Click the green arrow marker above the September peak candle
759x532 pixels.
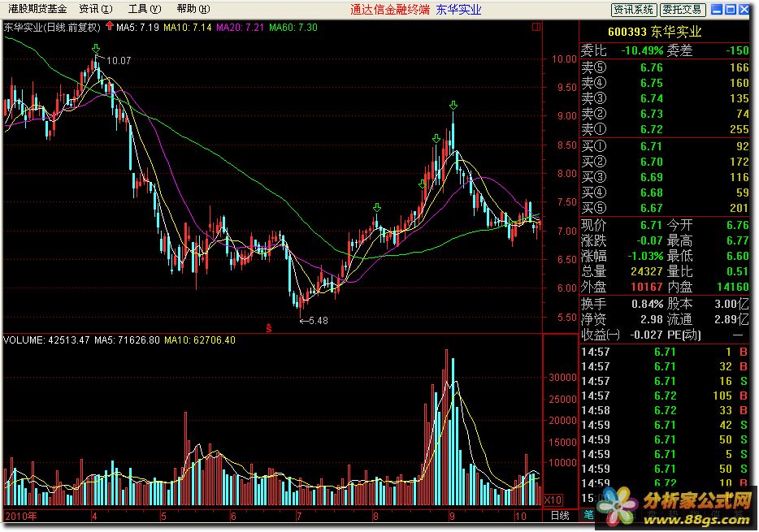453,105
